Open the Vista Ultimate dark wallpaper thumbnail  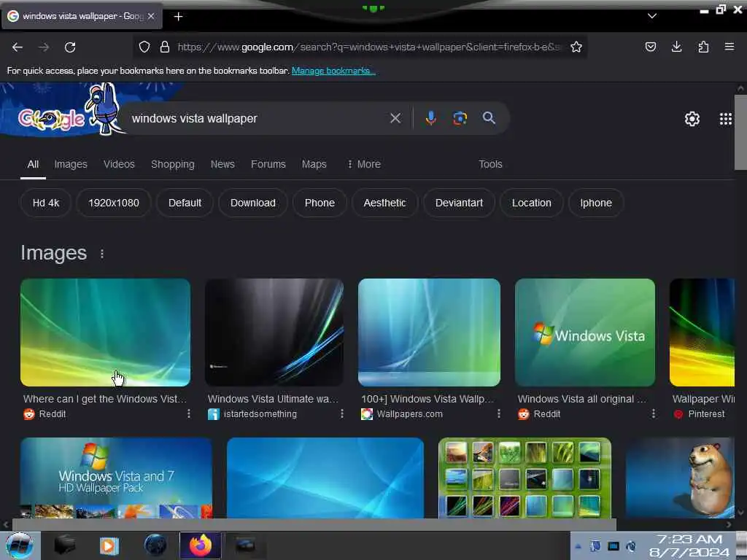[274, 332]
